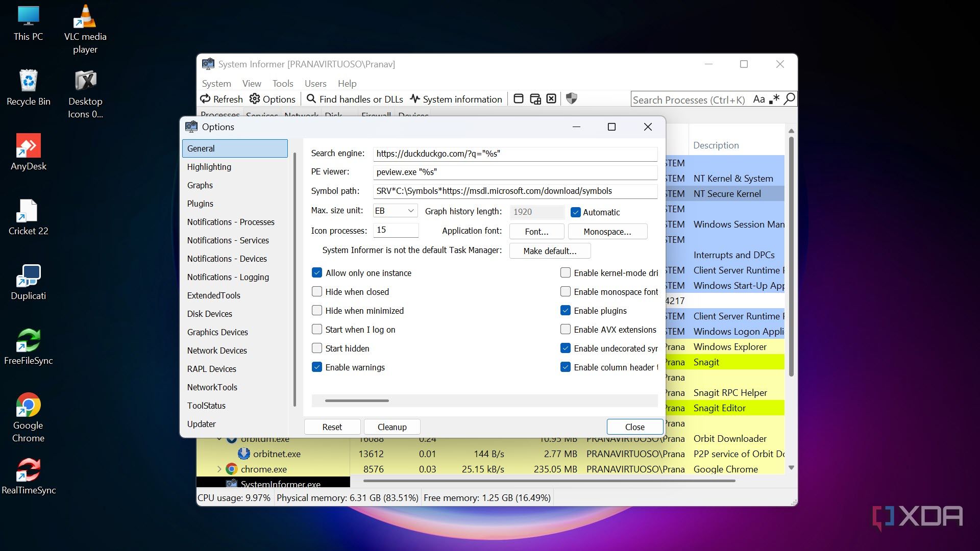Open Duplicati desktop icon
Image resolution: width=980 pixels, height=551 pixels.
point(29,282)
